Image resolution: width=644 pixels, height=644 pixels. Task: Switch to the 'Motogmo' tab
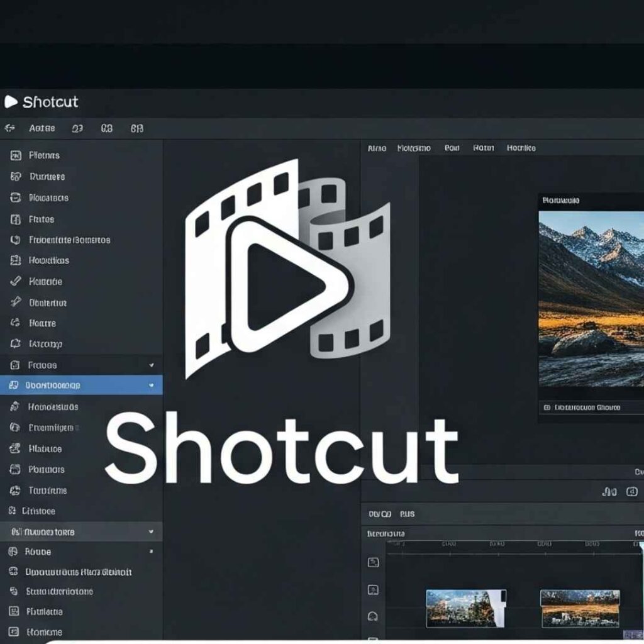pos(414,148)
